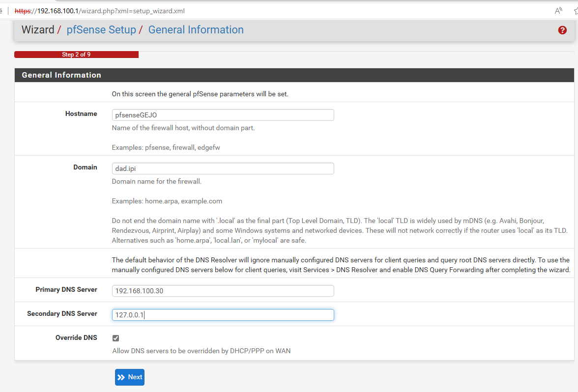Image resolution: width=578 pixels, height=392 pixels.
Task: Open the red help question mark icon
Action: point(562,30)
